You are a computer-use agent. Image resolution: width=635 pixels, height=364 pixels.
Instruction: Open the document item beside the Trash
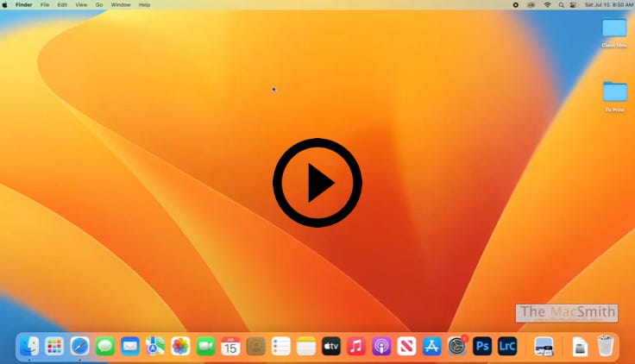coord(581,347)
